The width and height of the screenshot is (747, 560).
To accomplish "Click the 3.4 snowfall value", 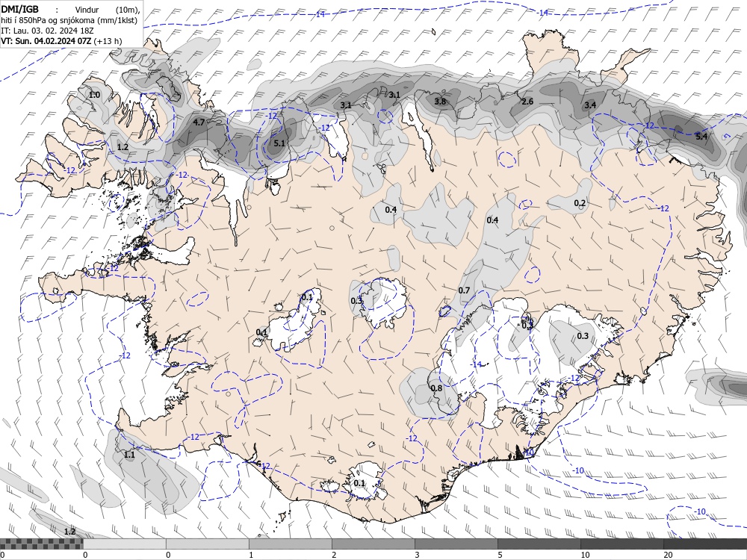I will [590, 105].
